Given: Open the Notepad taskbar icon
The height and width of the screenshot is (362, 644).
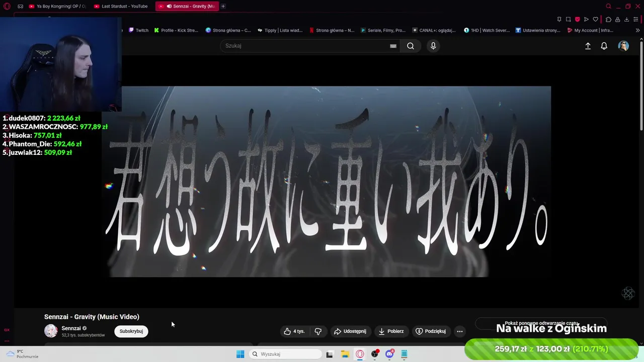Looking at the screenshot, I should (x=404, y=354).
